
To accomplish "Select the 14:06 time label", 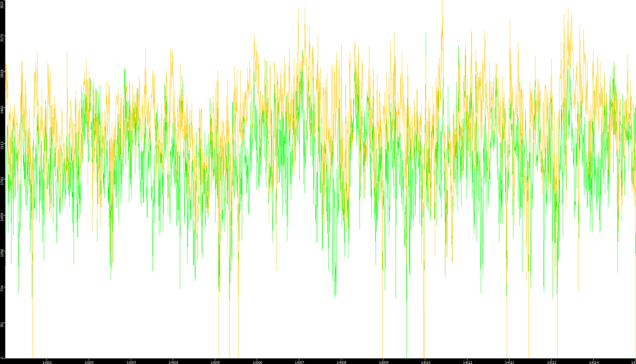I will (x=257, y=362).
